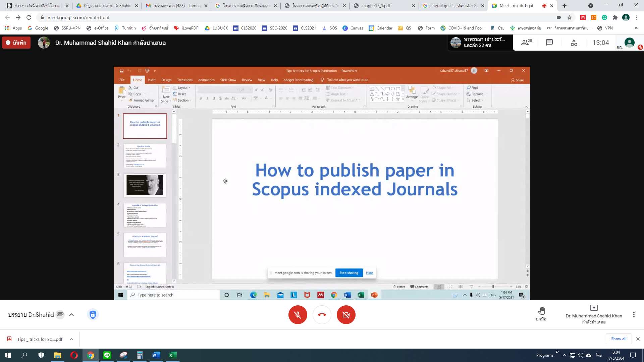Open the safety shield lock icon
Image resolution: width=644 pixels, height=362 pixels.
click(x=93, y=315)
